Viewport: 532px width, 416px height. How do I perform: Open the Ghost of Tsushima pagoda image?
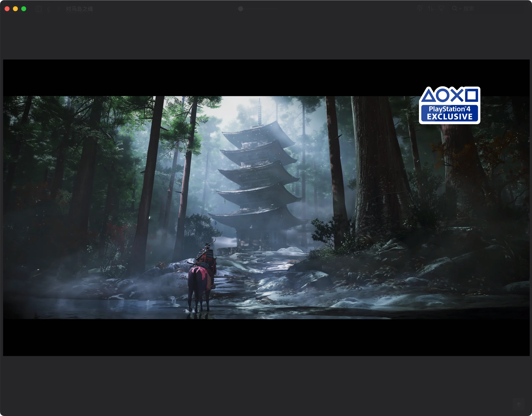(266, 208)
